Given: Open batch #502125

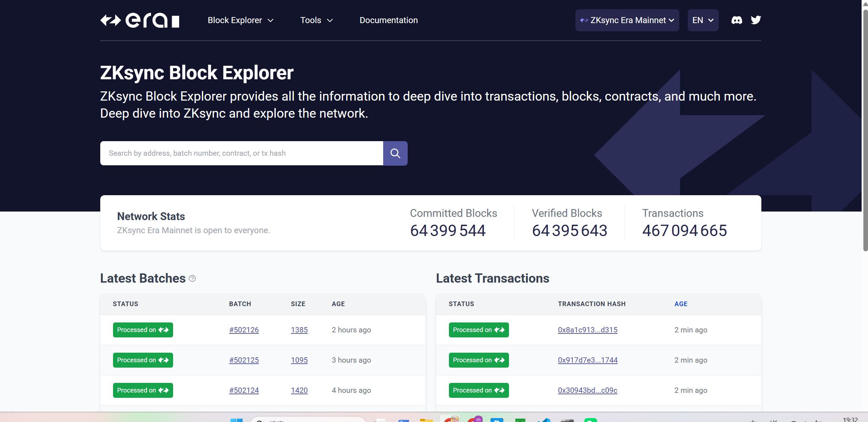Looking at the screenshot, I should [244, 360].
